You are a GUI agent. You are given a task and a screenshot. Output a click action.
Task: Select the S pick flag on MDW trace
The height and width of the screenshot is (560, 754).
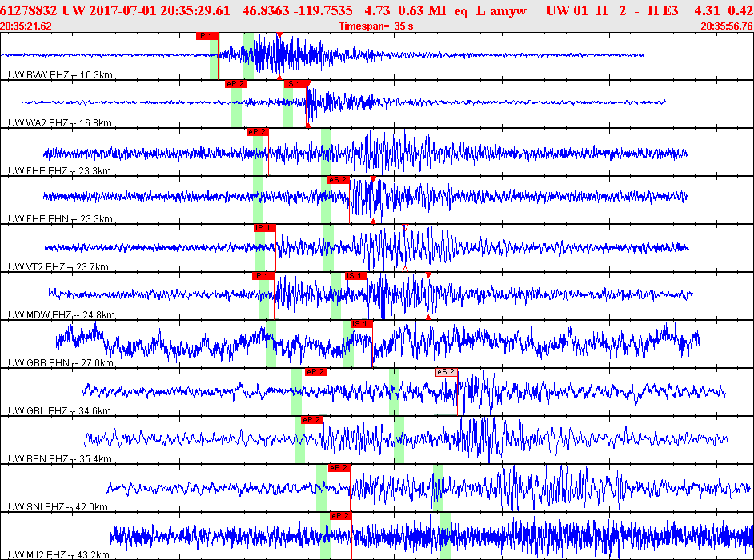tap(356, 276)
